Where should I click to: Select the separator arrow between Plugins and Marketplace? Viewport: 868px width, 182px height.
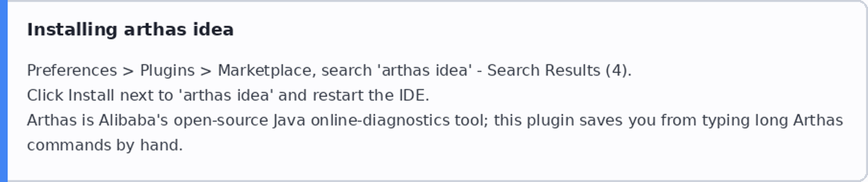206,71
